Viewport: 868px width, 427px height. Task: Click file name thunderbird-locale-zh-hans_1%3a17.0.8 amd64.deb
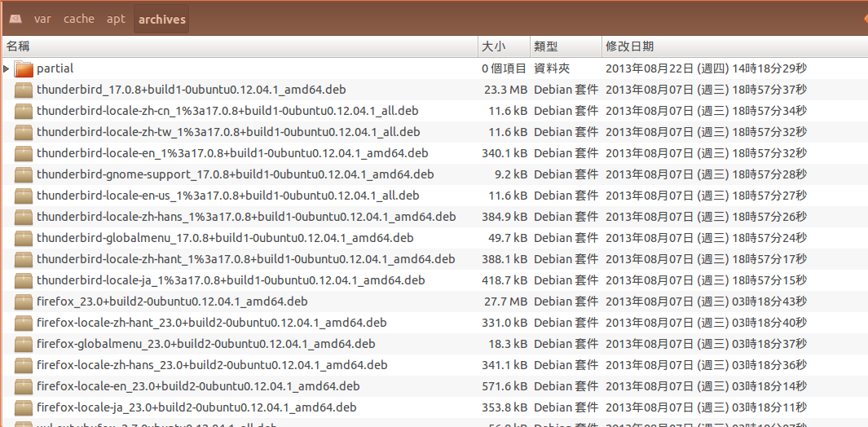(x=246, y=217)
